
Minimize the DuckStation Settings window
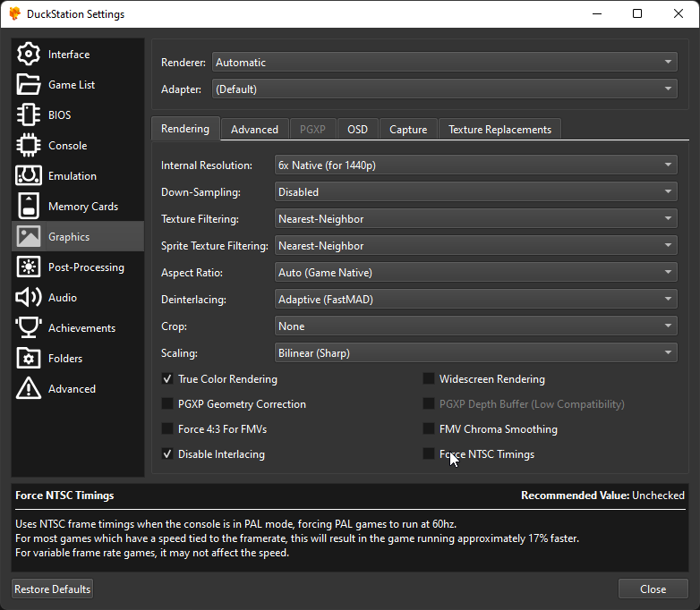point(597,13)
